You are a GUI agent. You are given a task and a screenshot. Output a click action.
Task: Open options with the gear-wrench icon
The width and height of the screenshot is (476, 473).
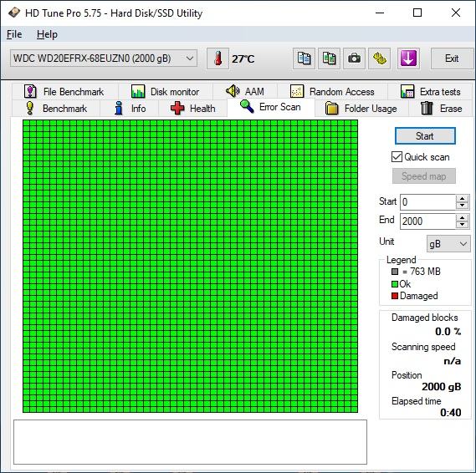pyautogui.click(x=380, y=58)
